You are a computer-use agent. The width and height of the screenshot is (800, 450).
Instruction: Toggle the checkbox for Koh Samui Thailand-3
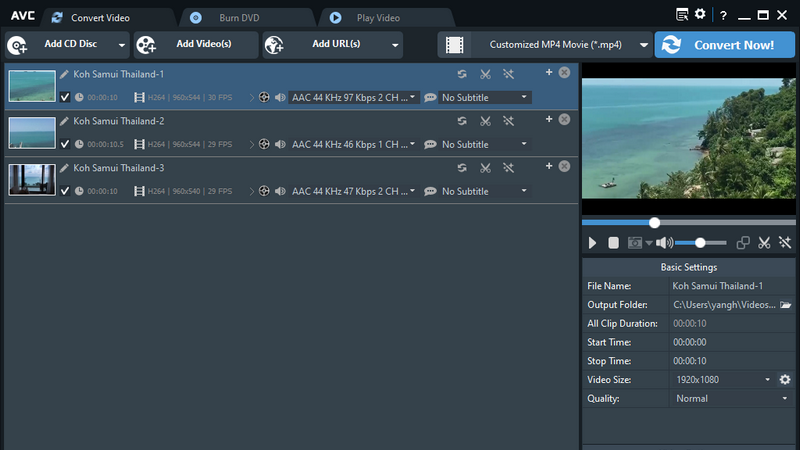pos(65,191)
